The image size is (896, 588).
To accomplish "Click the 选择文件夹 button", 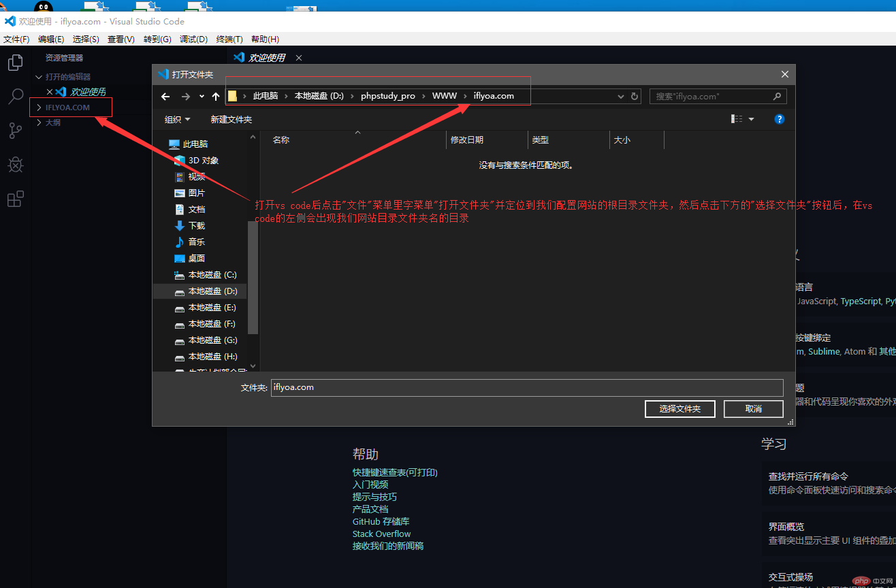I will 680,409.
